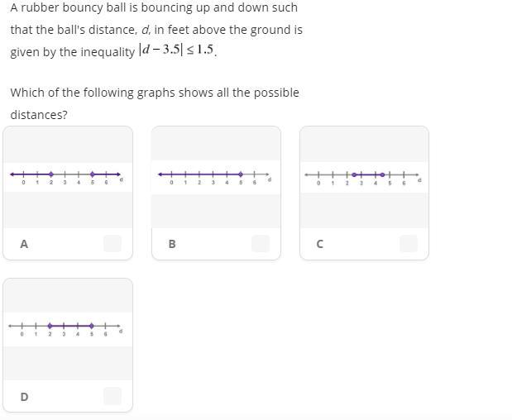512x420 pixels.
Task: Click the purple dot at 2 on graph A
Action: [51, 174]
